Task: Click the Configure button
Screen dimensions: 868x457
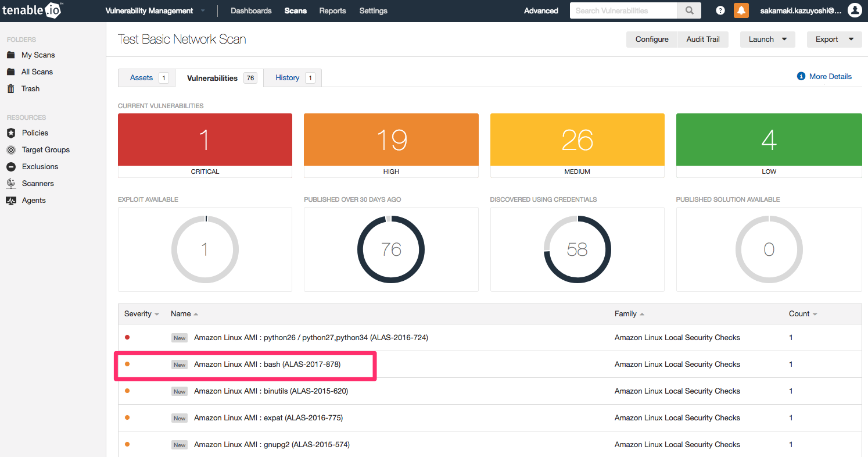Action: point(652,40)
